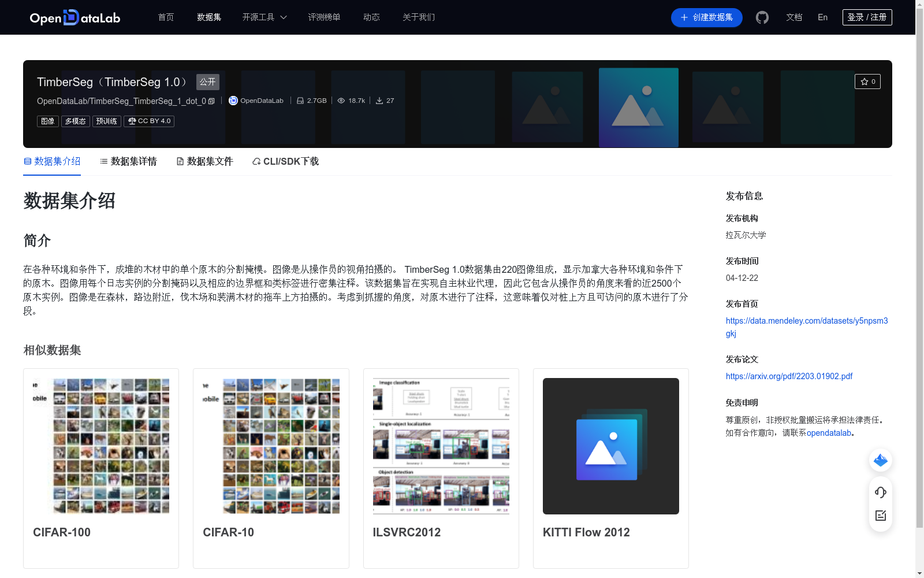Open 数据集 in the navigation bar
This screenshot has width=924, height=578.
(209, 17)
